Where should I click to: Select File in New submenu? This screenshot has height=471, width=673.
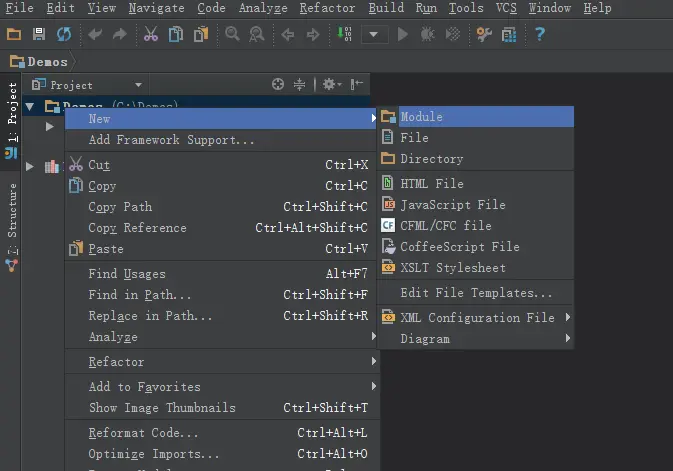pos(476,137)
